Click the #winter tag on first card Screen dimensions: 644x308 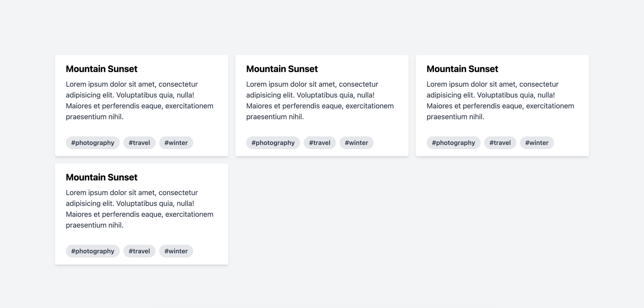176,143
